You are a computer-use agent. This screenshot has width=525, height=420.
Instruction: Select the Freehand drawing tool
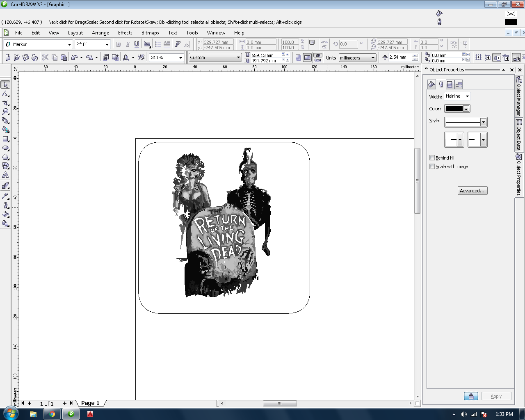[x=5, y=121]
